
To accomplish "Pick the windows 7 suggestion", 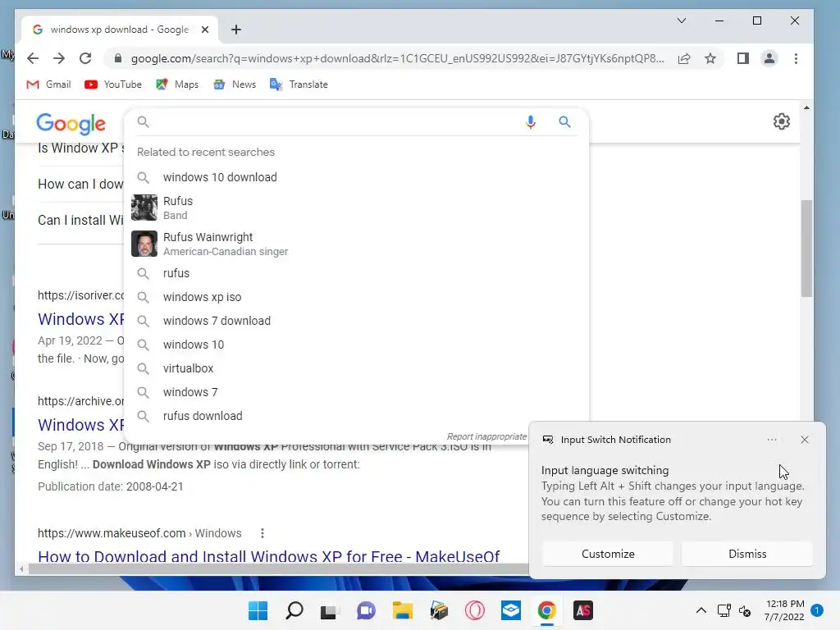I will (x=356, y=392).
